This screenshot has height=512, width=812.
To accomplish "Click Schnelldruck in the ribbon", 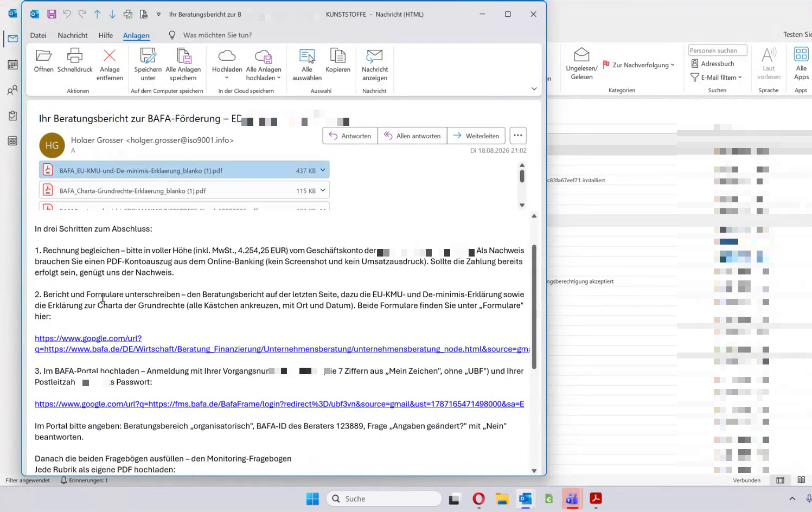I will click(x=75, y=61).
